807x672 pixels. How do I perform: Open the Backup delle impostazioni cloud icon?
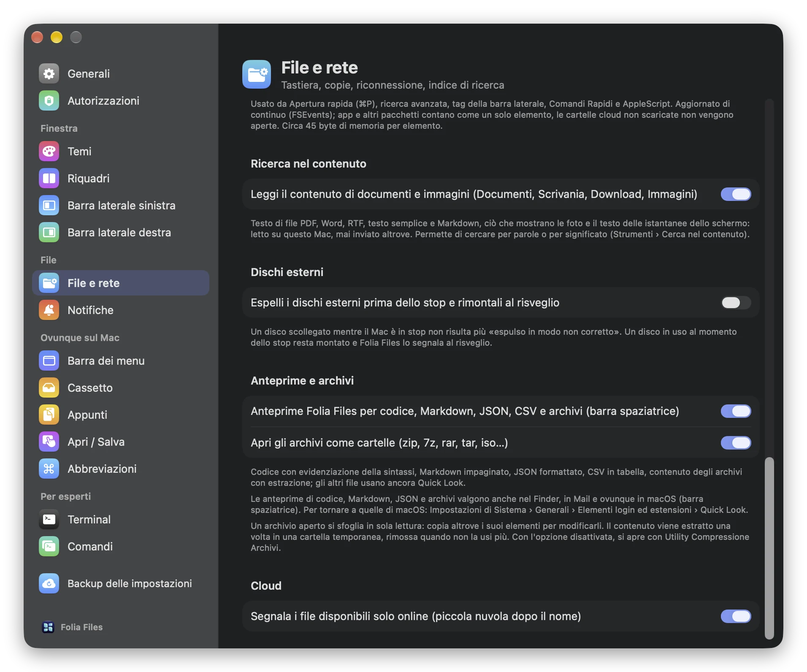49,584
